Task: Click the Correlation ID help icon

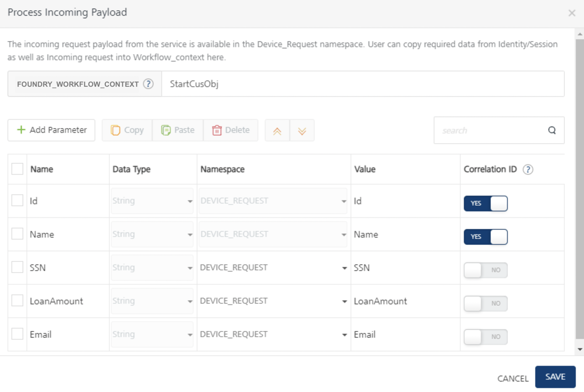Action: 528,169
